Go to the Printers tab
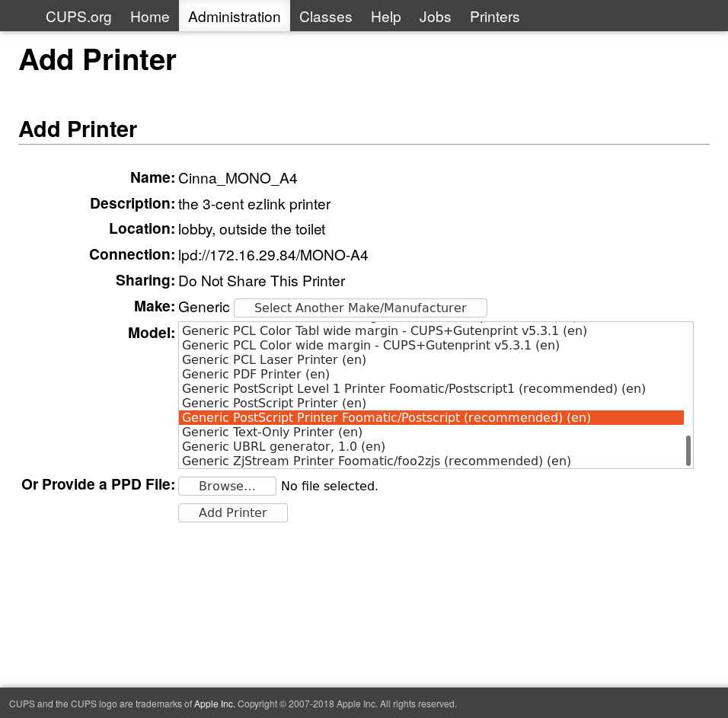This screenshot has width=728, height=718. [494, 17]
